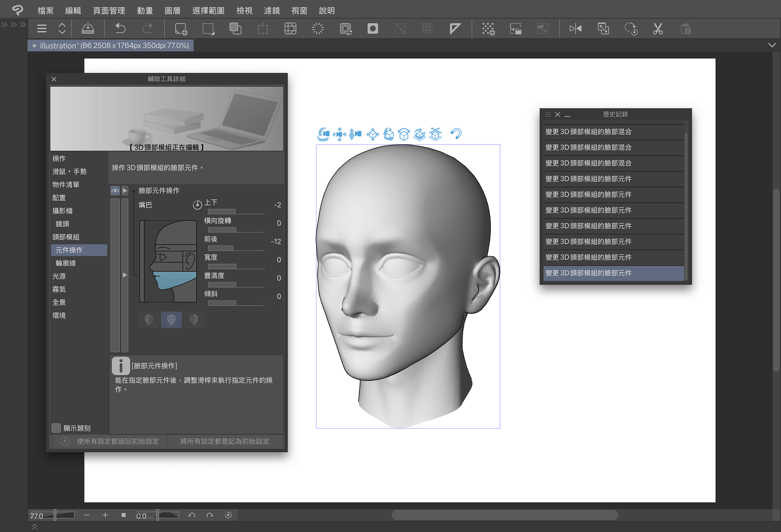Click the Flip horizontal icon in the toolbar

pyautogui.click(x=575, y=28)
